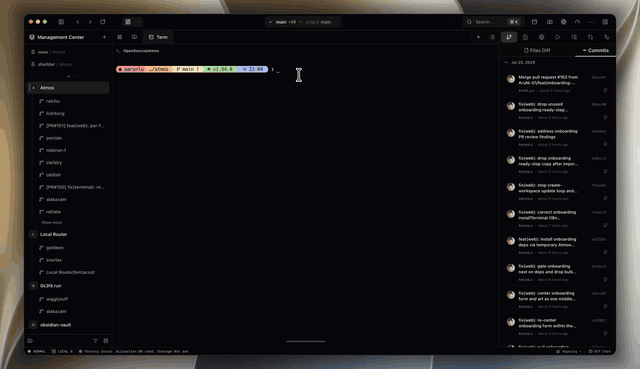Open the 'center onboarding form and art' commit
Image resolution: width=640 pixels, height=369 pixels.
(x=558, y=299)
